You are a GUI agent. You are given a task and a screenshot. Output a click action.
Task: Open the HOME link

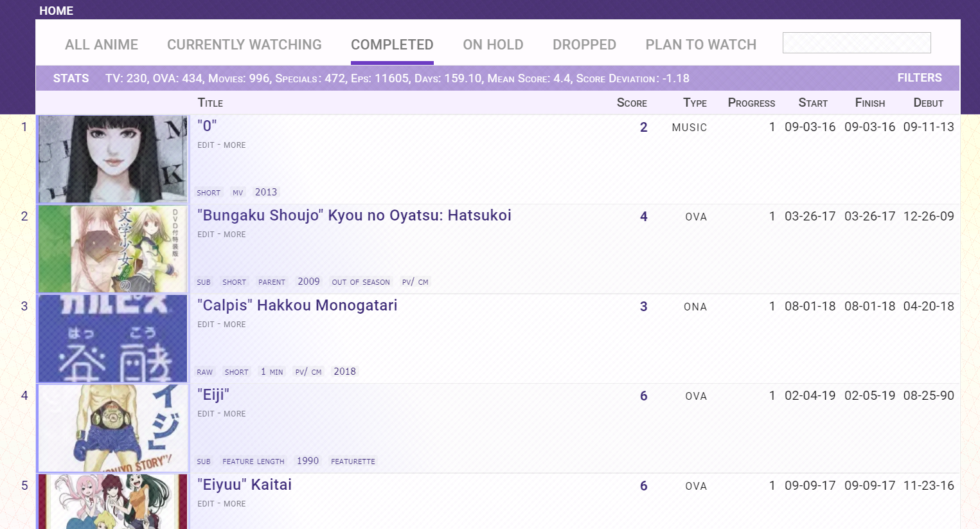pos(56,11)
